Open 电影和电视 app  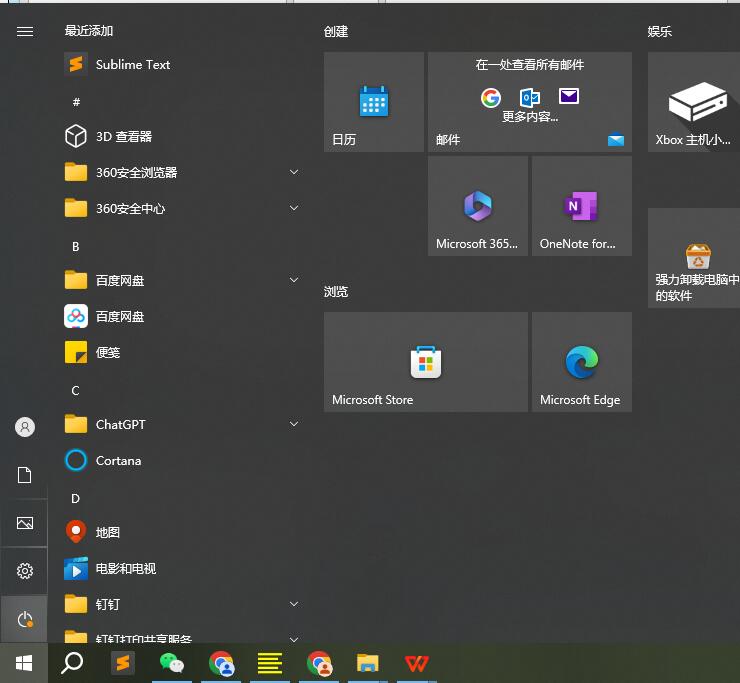125,569
